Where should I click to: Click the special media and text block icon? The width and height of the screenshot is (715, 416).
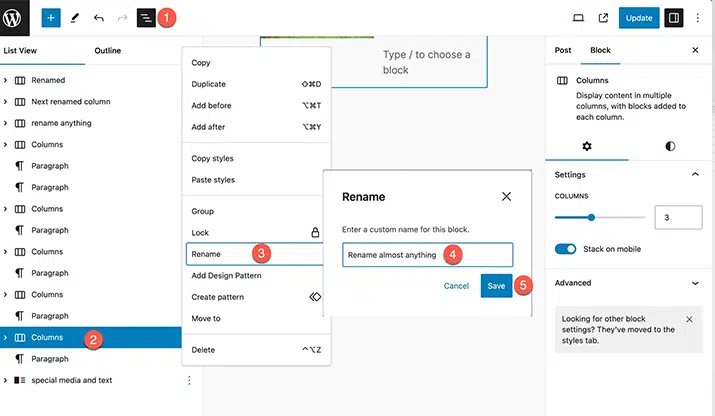[x=20, y=380]
